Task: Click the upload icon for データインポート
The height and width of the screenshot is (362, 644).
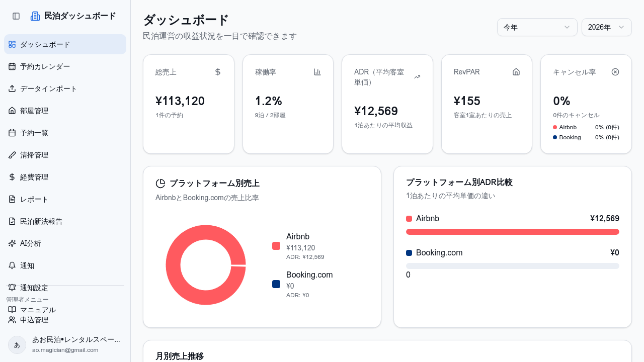Action: click(12, 88)
